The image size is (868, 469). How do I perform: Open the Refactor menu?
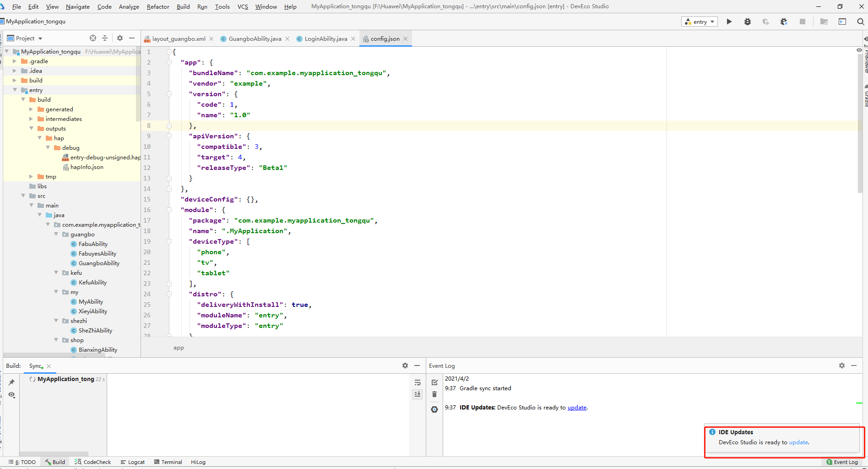pyautogui.click(x=158, y=6)
